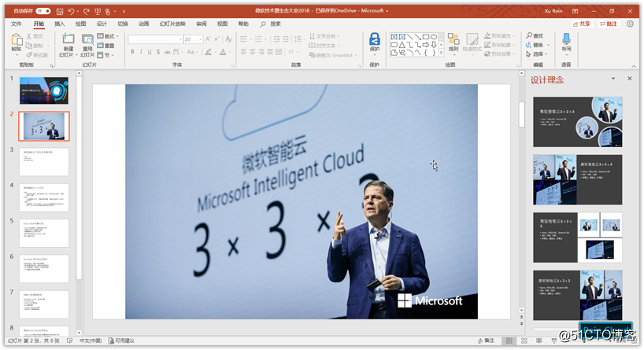The image size is (644, 350).
Task: Click 查找 (Find) button
Action: (535, 35)
